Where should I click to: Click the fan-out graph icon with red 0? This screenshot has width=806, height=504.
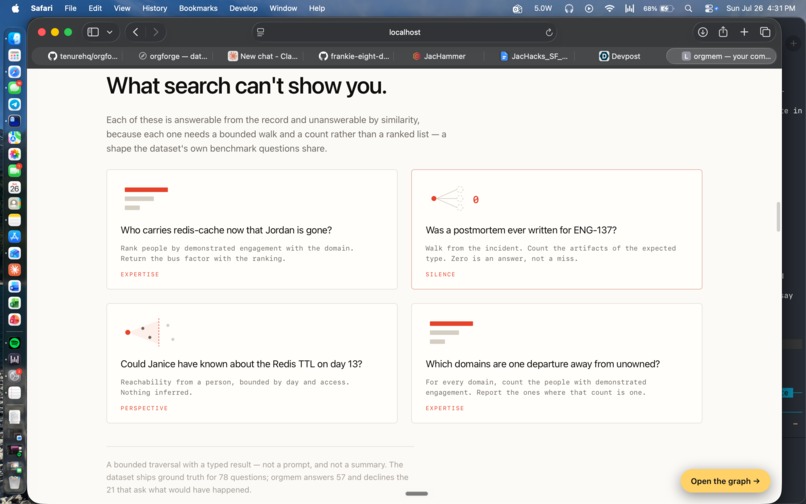[454, 199]
